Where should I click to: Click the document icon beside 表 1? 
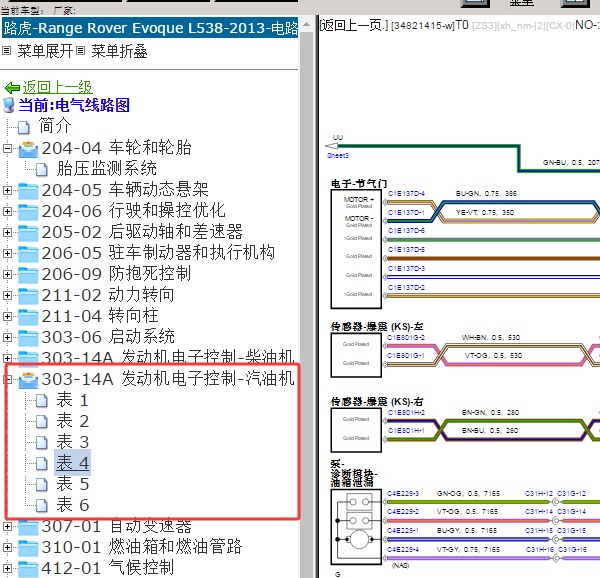(x=42, y=401)
